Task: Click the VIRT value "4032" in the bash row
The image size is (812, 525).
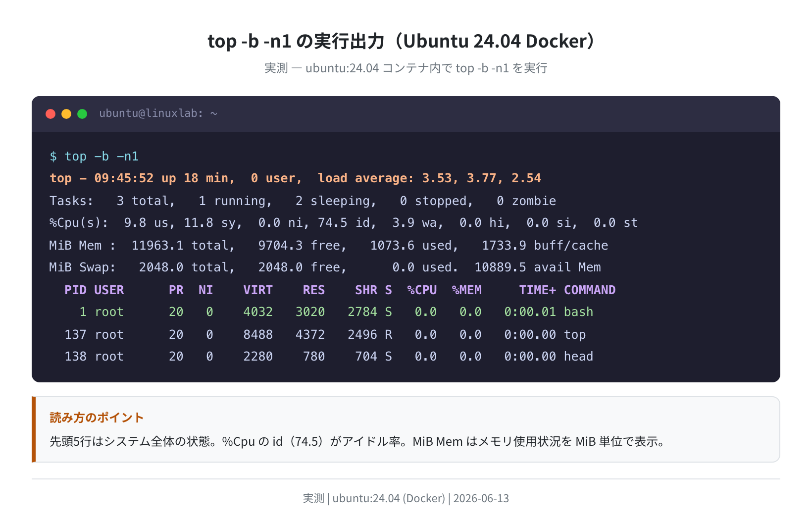Action: pyautogui.click(x=258, y=312)
